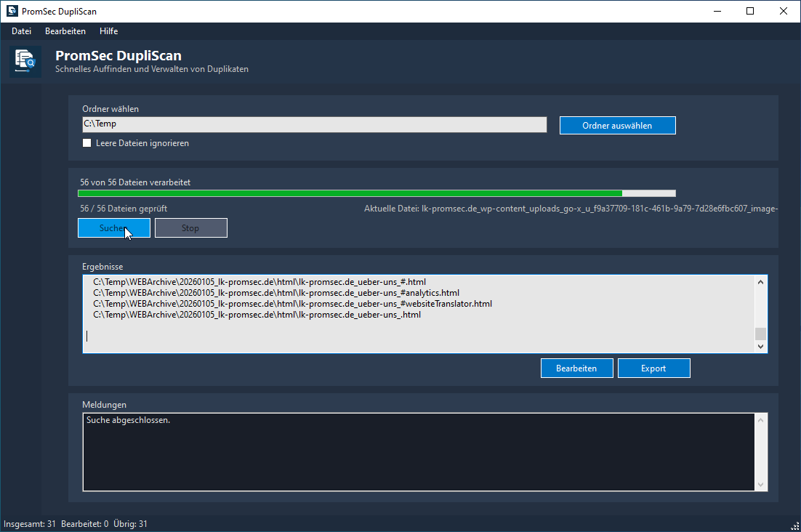Image resolution: width=801 pixels, height=532 pixels.
Task: Enable the Leere Dateien ignorieren checkbox
Action: click(x=86, y=143)
